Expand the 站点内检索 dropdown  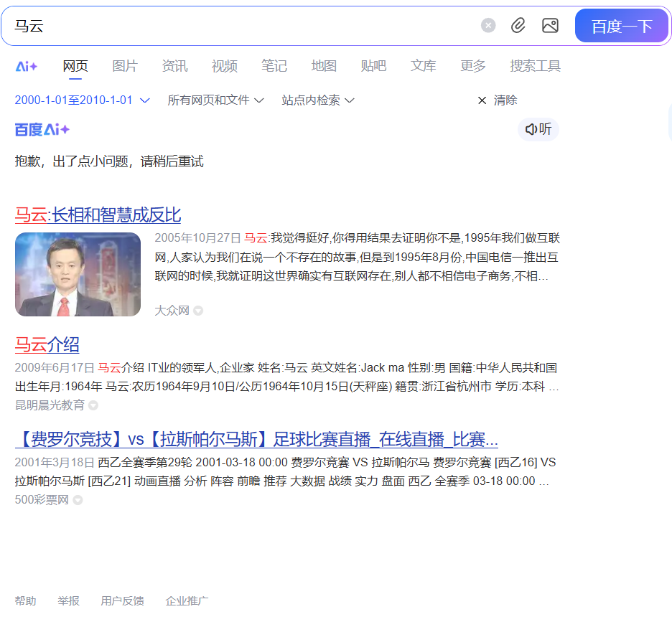pyautogui.click(x=318, y=100)
